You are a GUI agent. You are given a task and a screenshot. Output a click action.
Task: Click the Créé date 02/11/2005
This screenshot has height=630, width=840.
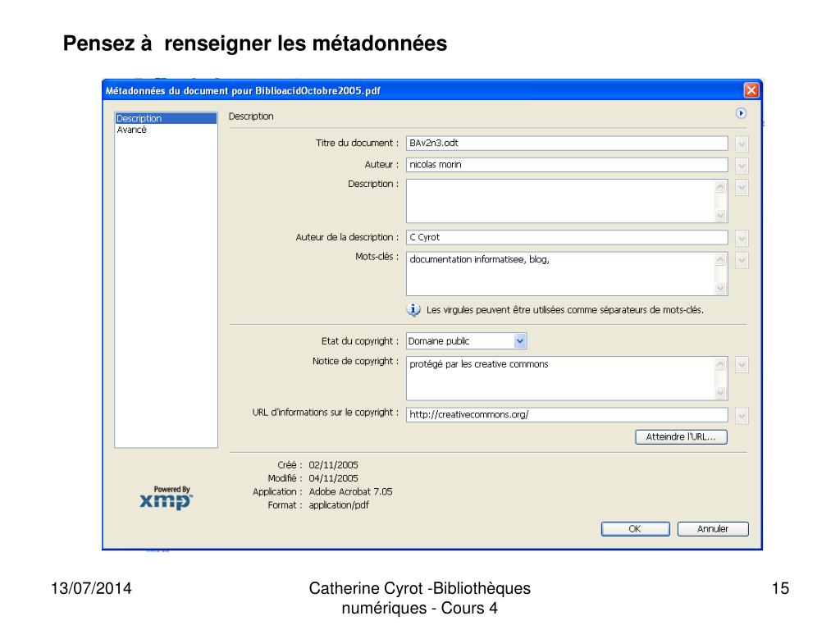[x=333, y=465]
